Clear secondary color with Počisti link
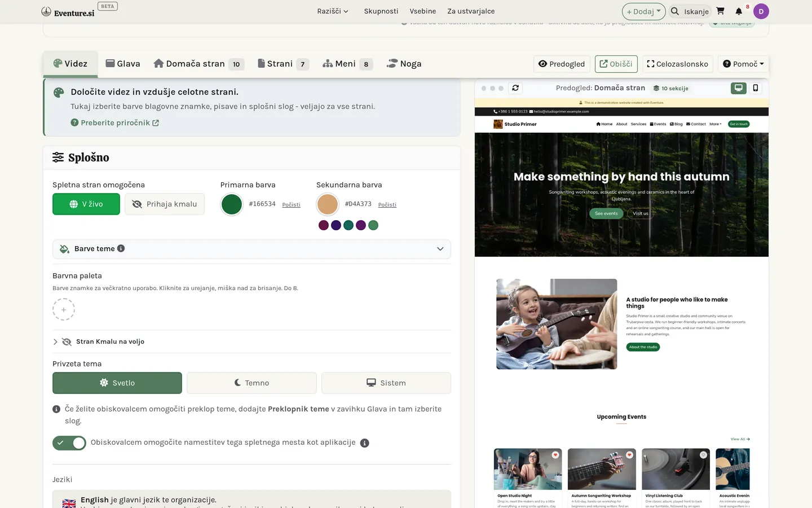812x508 pixels. click(387, 205)
